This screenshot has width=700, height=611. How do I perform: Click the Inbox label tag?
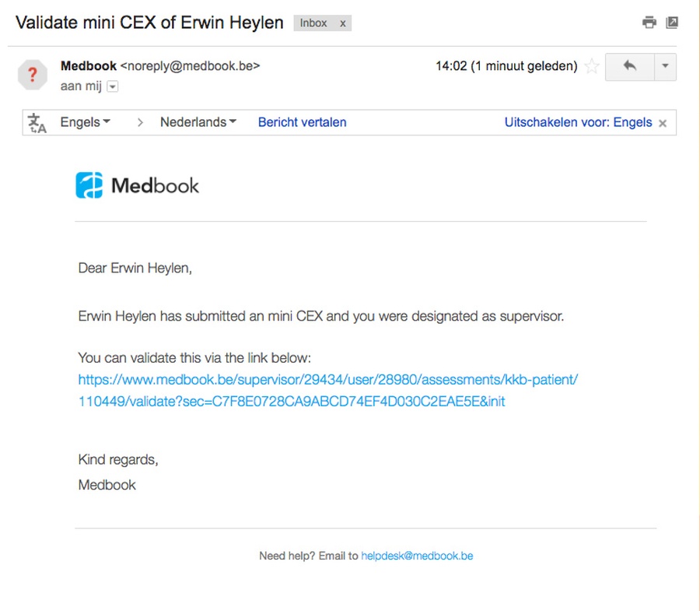(313, 23)
